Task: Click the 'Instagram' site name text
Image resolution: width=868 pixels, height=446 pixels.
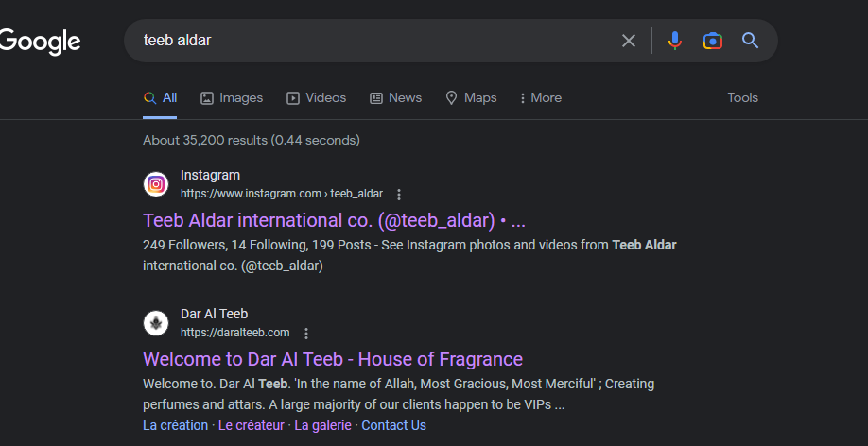Action: pos(210,175)
